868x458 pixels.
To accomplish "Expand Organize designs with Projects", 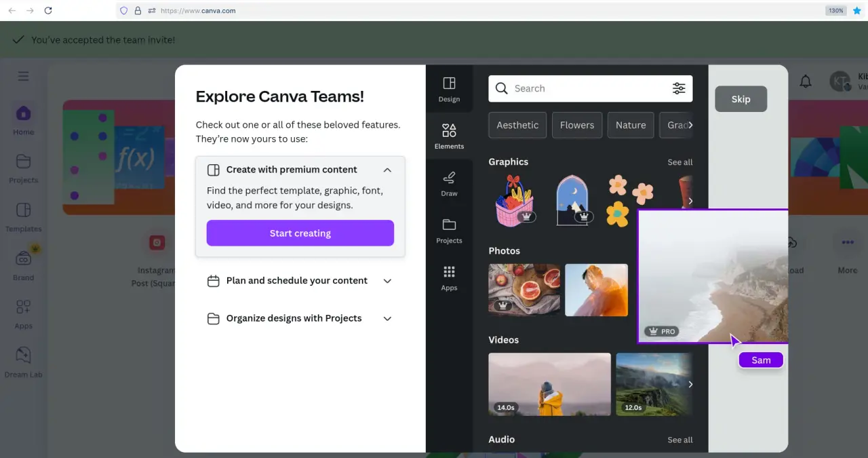I will [x=387, y=318].
